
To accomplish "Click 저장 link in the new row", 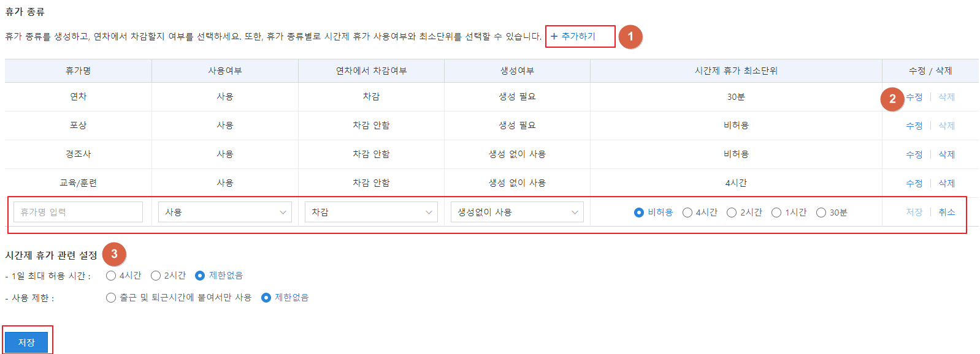I will point(914,212).
